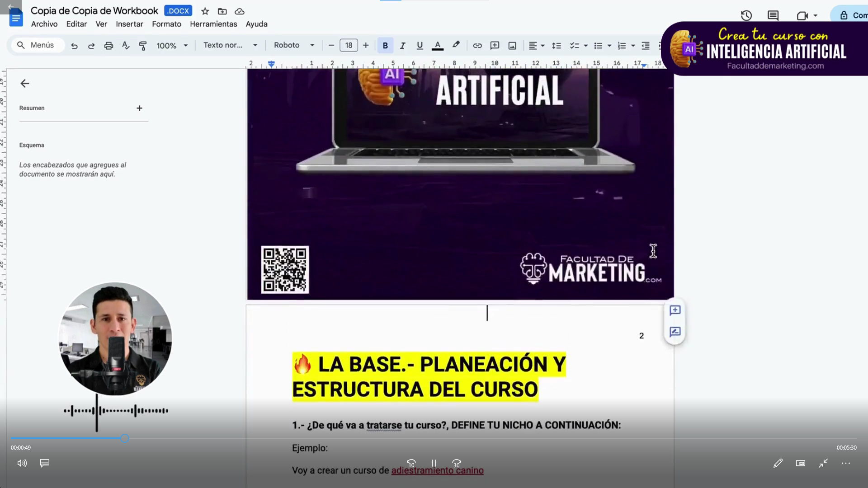
Task: Open the Herramientas menu
Action: coord(213,24)
